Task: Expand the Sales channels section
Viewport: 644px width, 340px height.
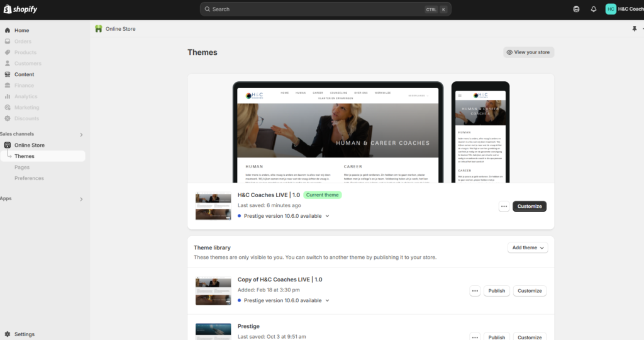Action: coord(81,135)
